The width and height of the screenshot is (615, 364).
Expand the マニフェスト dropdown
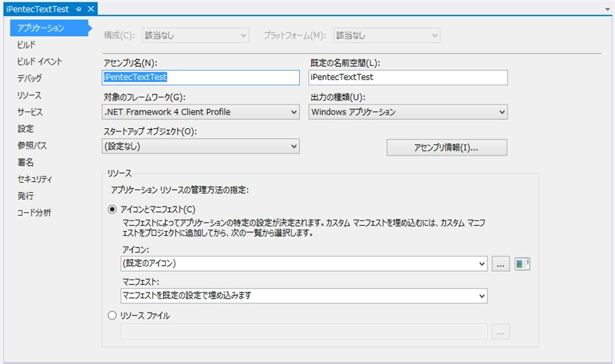[304, 295]
